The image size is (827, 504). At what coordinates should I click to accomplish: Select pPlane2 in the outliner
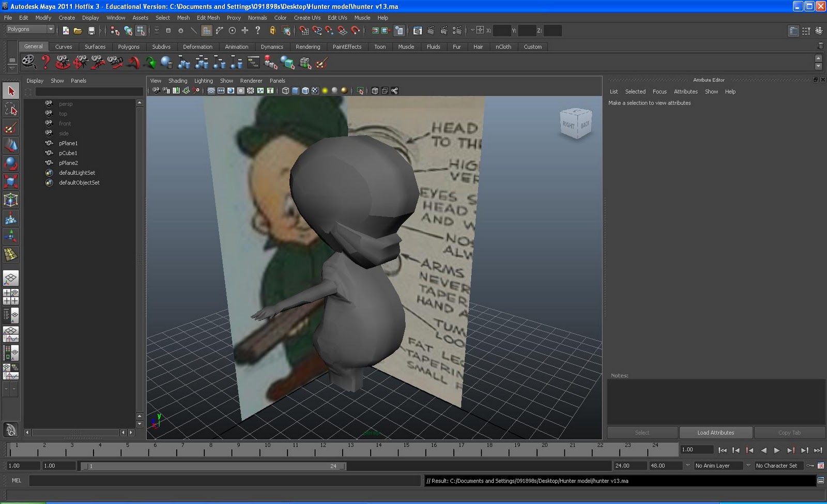pyautogui.click(x=68, y=163)
